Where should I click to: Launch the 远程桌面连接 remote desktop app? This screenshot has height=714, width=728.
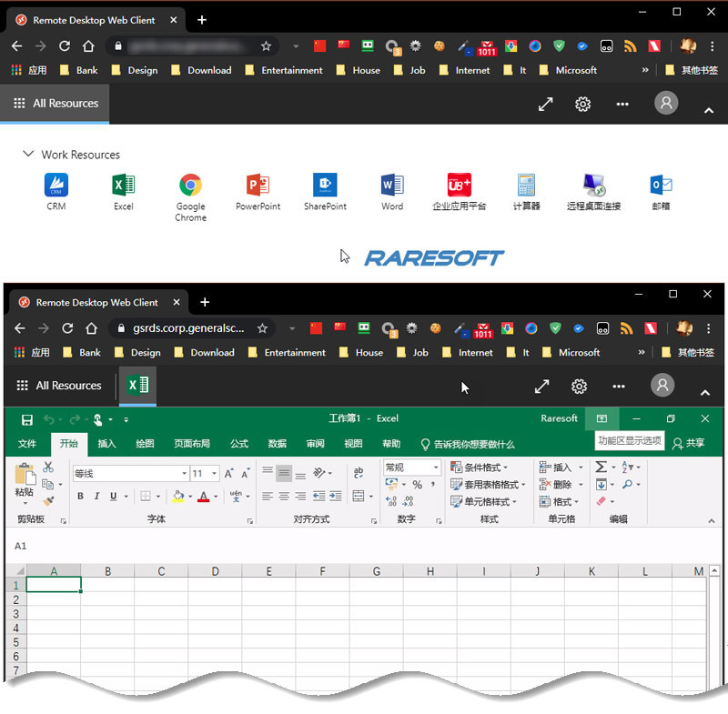pyautogui.click(x=593, y=186)
